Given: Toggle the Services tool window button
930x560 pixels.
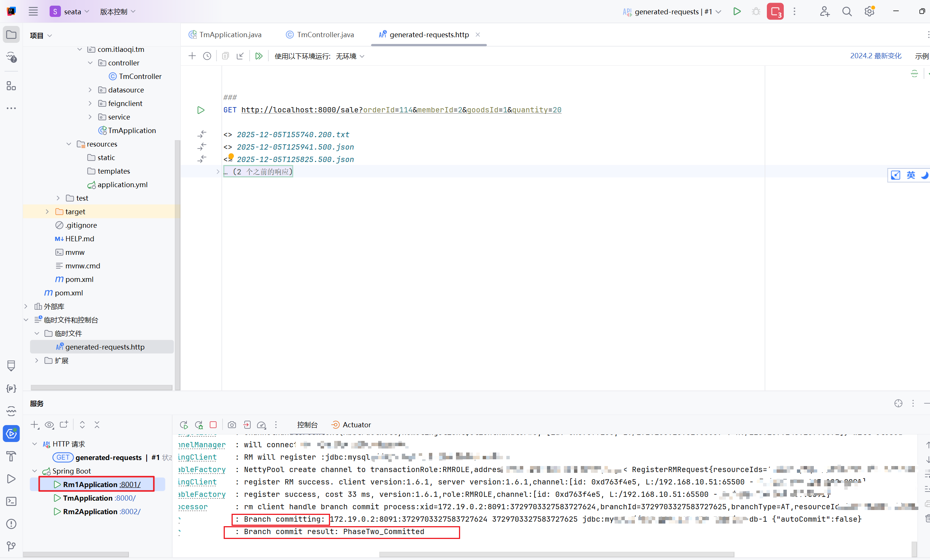Looking at the screenshot, I should 11,434.
